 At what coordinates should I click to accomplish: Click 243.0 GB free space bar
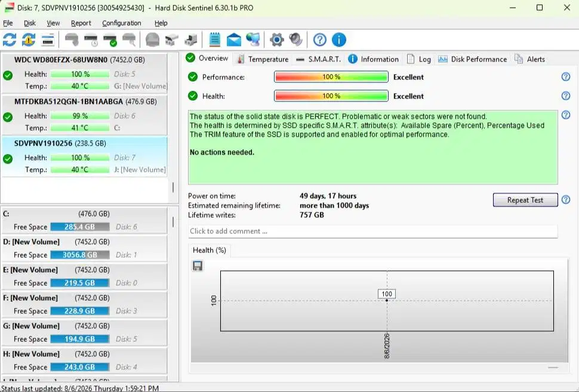coord(80,367)
